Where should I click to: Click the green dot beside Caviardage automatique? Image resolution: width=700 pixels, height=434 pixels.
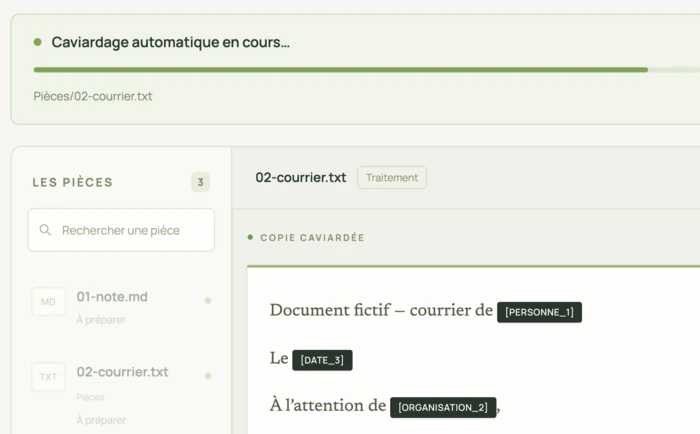pyautogui.click(x=38, y=42)
